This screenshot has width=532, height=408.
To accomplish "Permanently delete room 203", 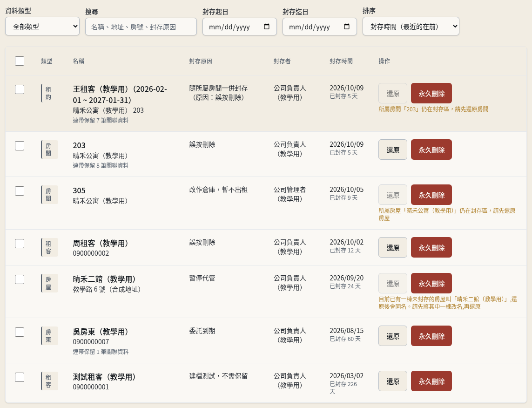I will tap(431, 150).
